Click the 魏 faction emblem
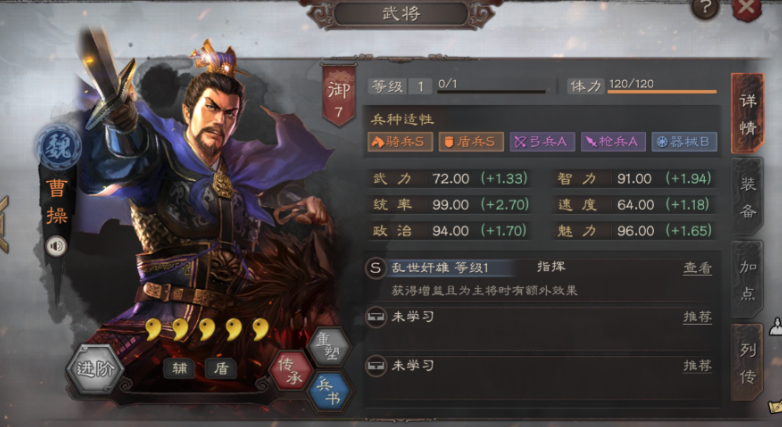 pyautogui.click(x=58, y=148)
